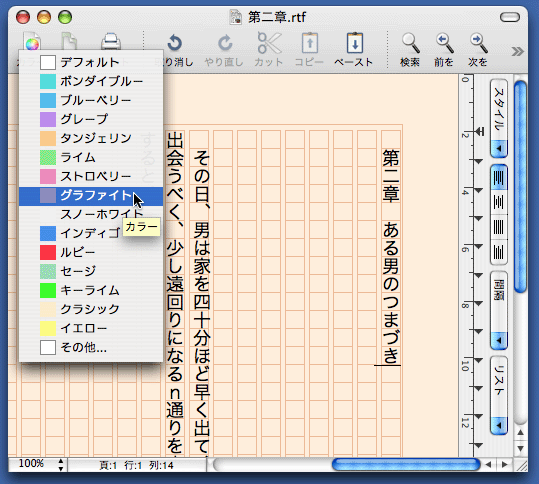
Task: Click the copy (コピー) clipboard icon
Action: tap(310, 43)
